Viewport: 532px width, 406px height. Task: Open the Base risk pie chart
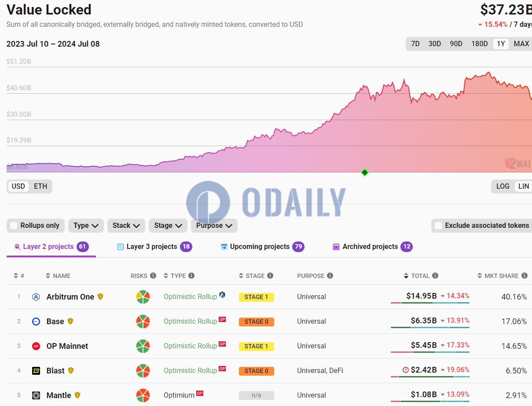[143, 322]
